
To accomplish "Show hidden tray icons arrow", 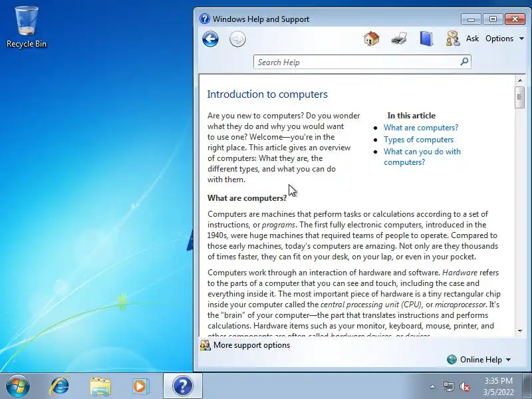I will 432,386.
